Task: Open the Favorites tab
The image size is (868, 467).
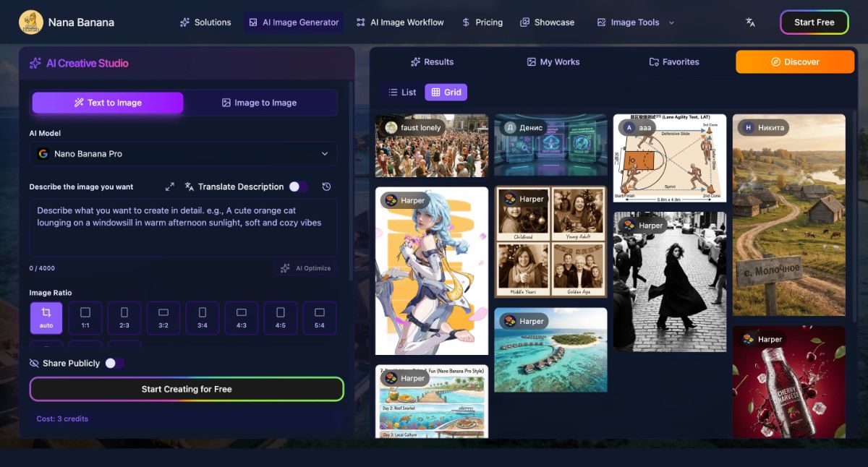Action: click(x=674, y=62)
